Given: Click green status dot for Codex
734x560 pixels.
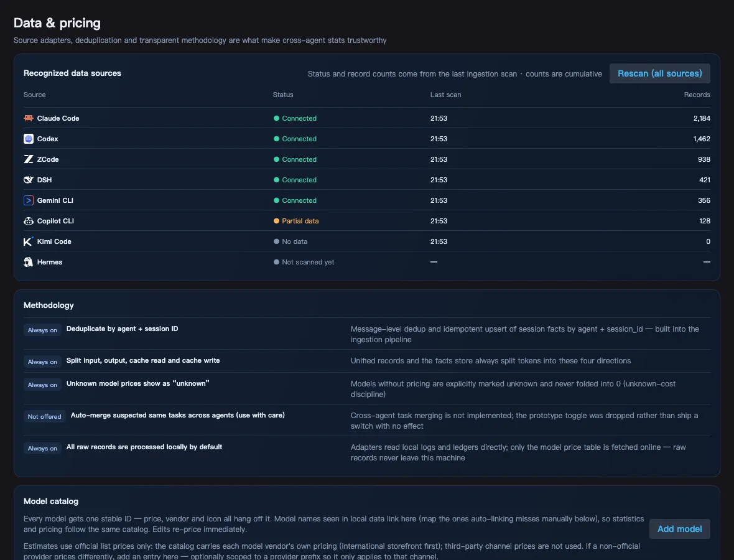Looking at the screenshot, I should tap(276, 139).
